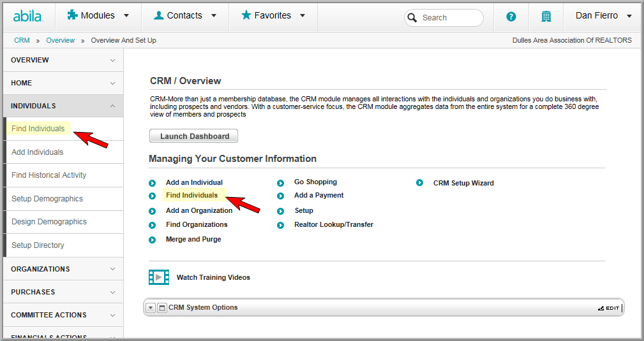Click arrow bullet beside Go Shopping
The height and width of the screenshot is (341, 644).
tap(281, 183)
